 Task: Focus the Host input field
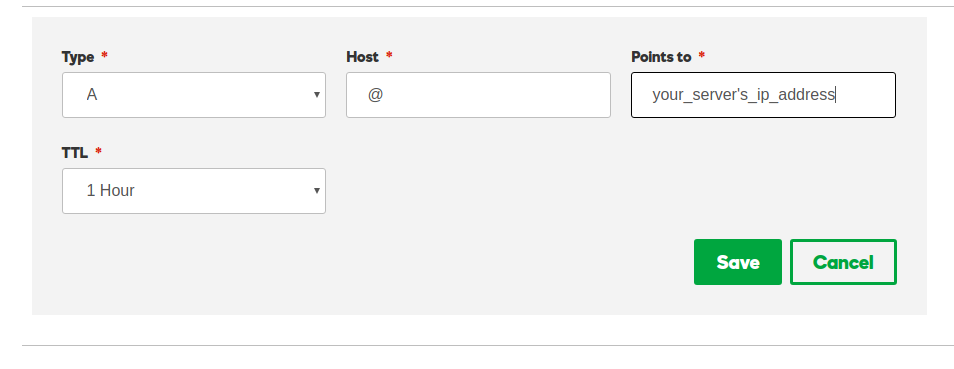click(478, 95)
